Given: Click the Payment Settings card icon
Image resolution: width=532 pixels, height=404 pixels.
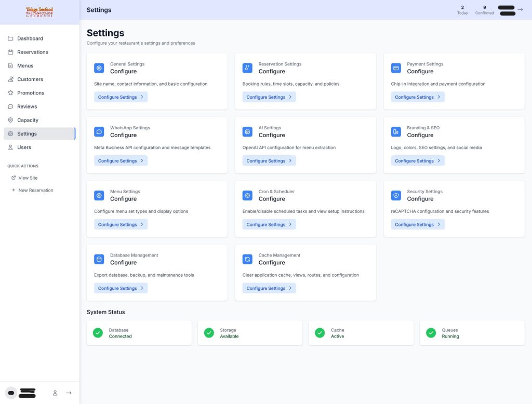Looking at the screenshot, I should pyautogui.click(x=396, y=68).
